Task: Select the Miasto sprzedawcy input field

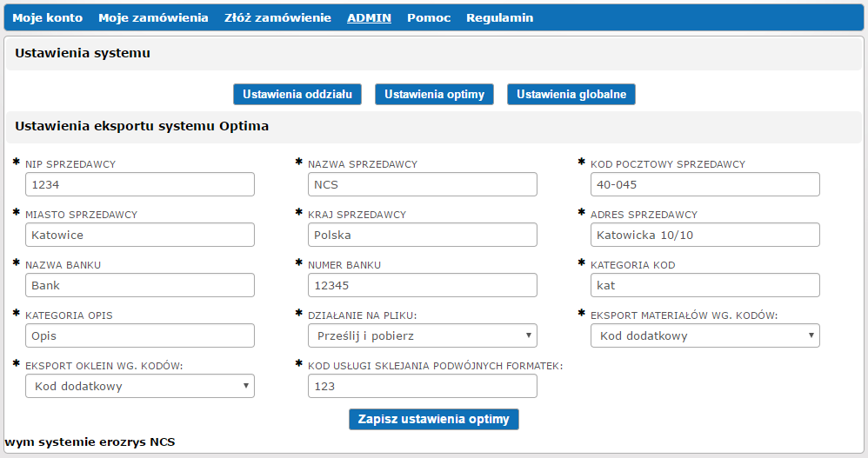Action: (139, 235)
